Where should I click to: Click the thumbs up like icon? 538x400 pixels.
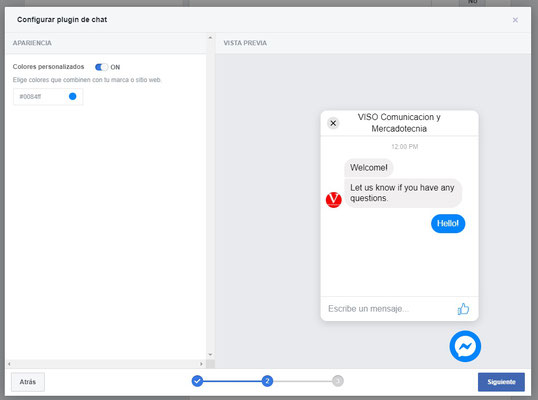[x=463, y=309]
